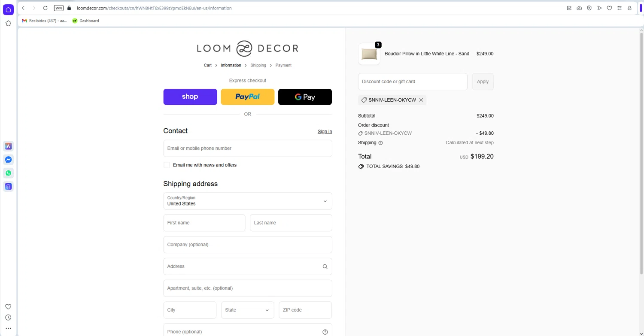644x336 pixels.
Task: Focus the Email or mobile phone number field
Action: coord(248,148)
